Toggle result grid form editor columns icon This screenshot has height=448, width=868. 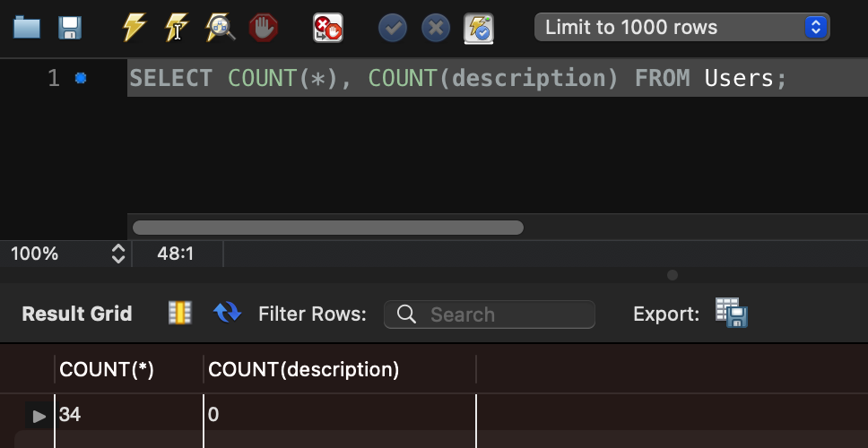[x=180, y=313]
